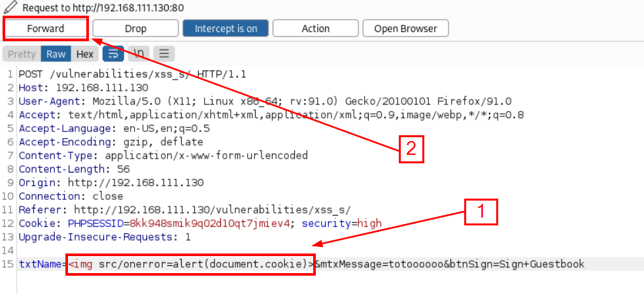Drop the intercepted request
The width and height of the screenshot is (644, 294).
tap(135, 29)
